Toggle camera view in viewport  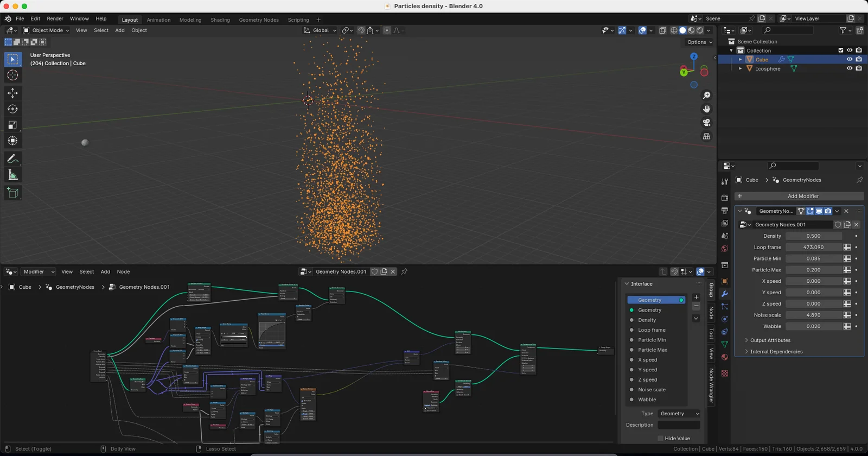[706, 123]
